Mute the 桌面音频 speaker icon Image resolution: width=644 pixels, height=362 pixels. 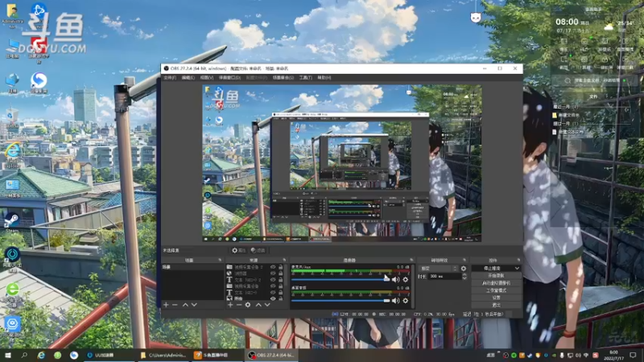pos(395,301)
